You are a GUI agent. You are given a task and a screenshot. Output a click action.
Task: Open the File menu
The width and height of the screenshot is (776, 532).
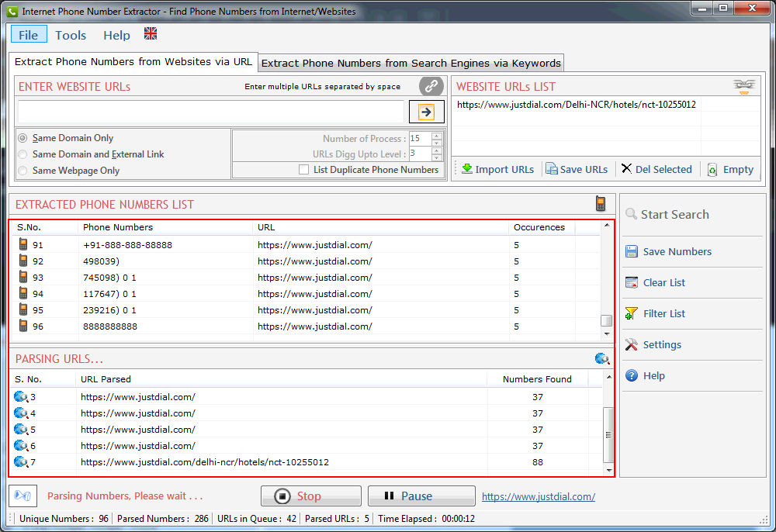(29, 35)
